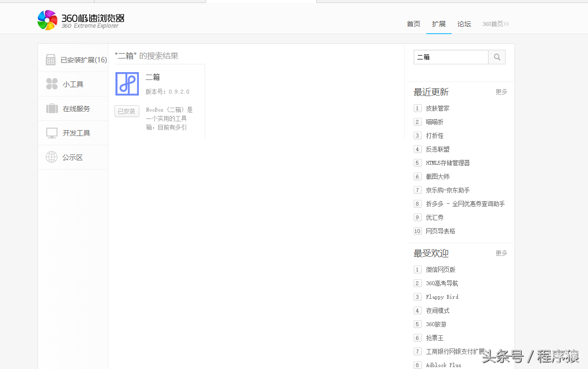Open the 公示区 globe icon
The width and height of the screenshot is (588, 369).
coord(52,157)
